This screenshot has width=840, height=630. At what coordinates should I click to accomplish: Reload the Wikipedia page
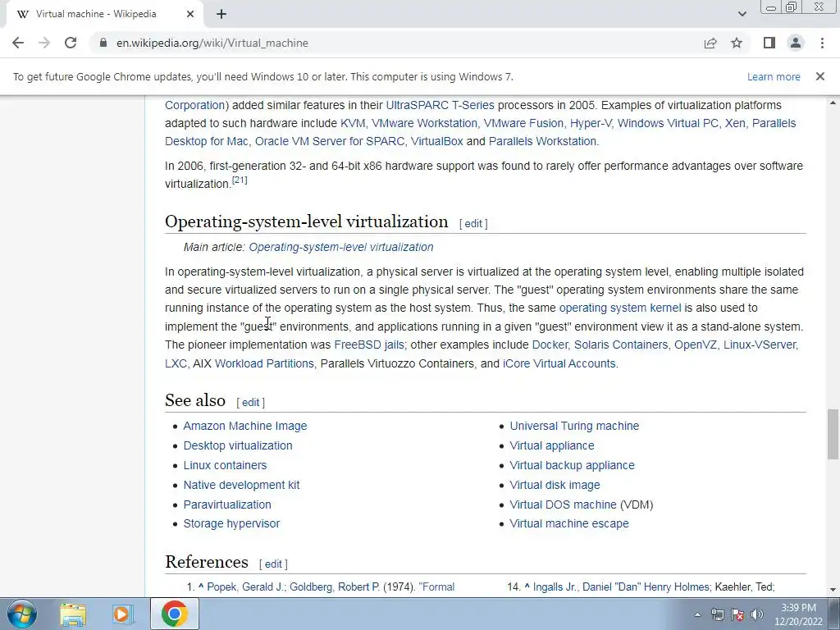[71, 43]
